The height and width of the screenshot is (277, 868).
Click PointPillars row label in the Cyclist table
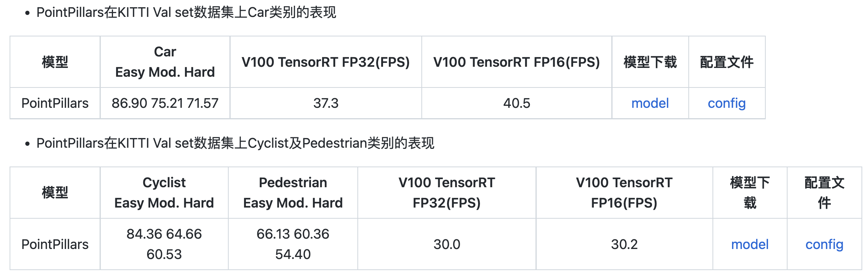[55, 244]
